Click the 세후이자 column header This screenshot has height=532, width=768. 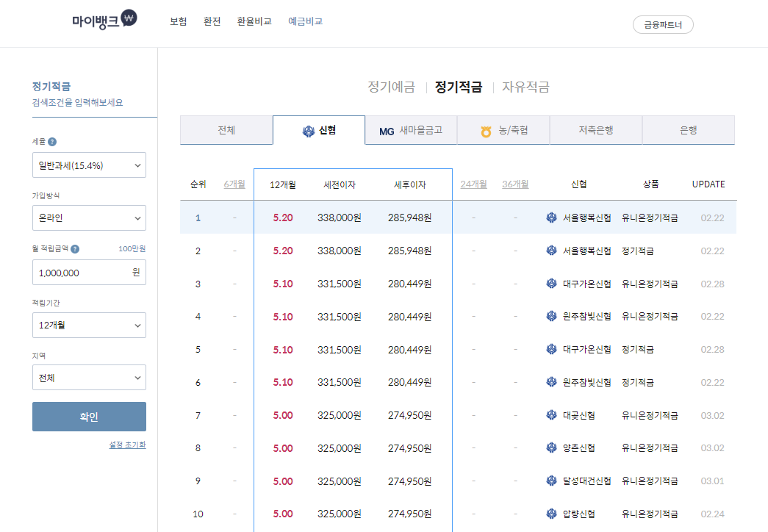click(410, 184)
